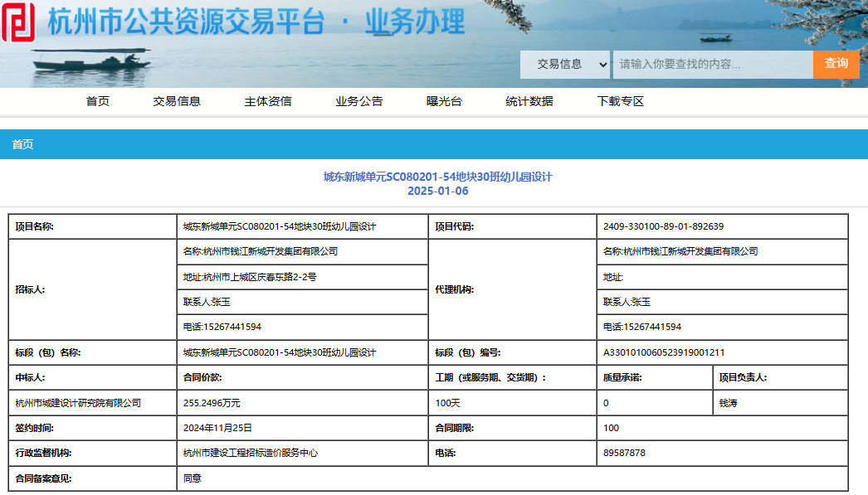The width and height of the screenshot is (868, 495).
Task: Click the 项目名称 label cell
Action: (92, 226)
